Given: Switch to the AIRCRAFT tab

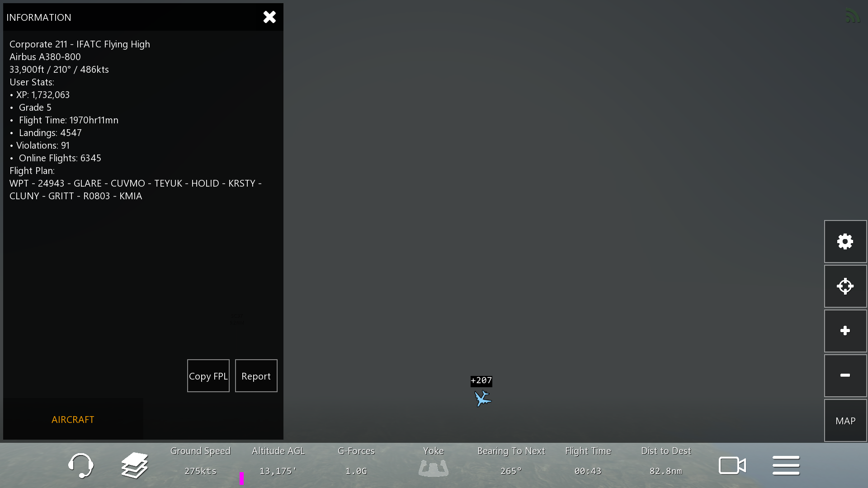Looking at the screenshot, I should pyautogui.click(x=73, y=419).
